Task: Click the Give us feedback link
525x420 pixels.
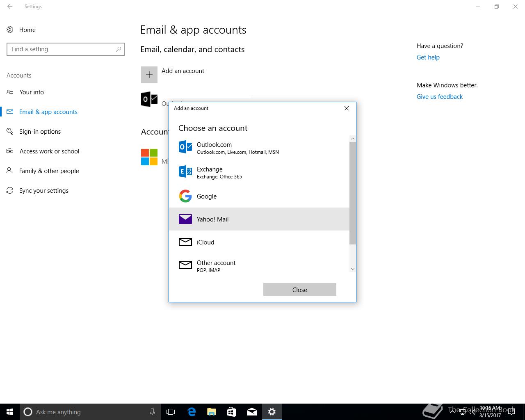Action: (440, 97)
